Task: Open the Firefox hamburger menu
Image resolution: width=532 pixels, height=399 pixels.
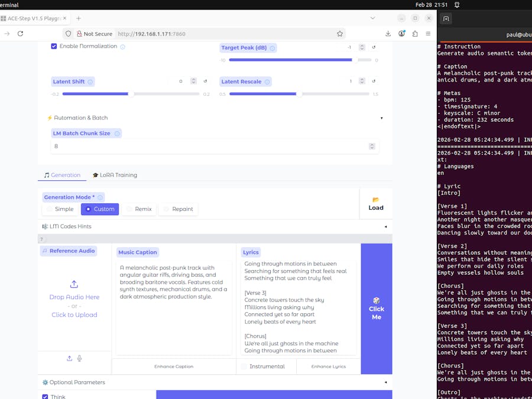Action: click(428, 34)
